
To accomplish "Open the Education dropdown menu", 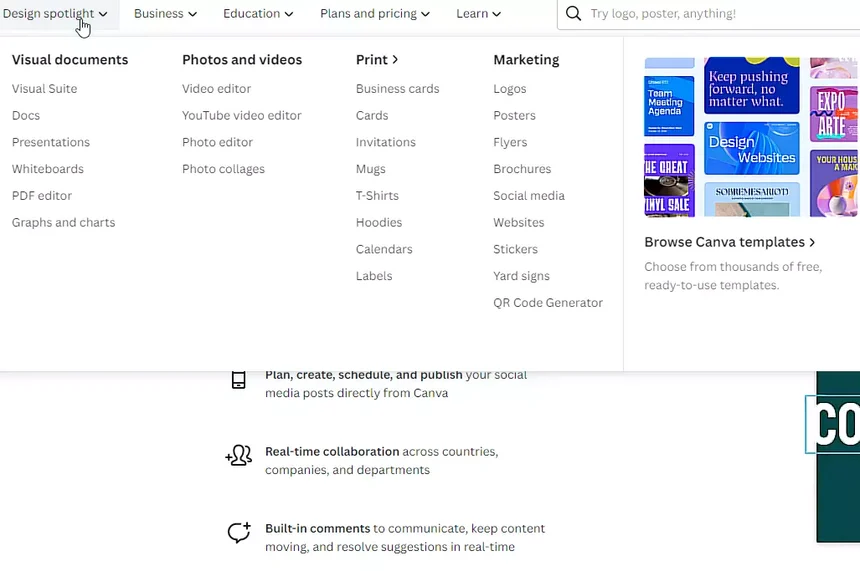I will pos(258,13).
